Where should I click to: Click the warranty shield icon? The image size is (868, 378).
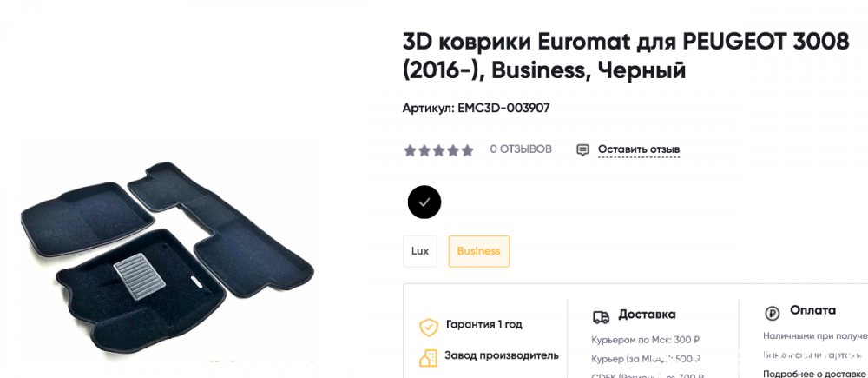(429, 327)
